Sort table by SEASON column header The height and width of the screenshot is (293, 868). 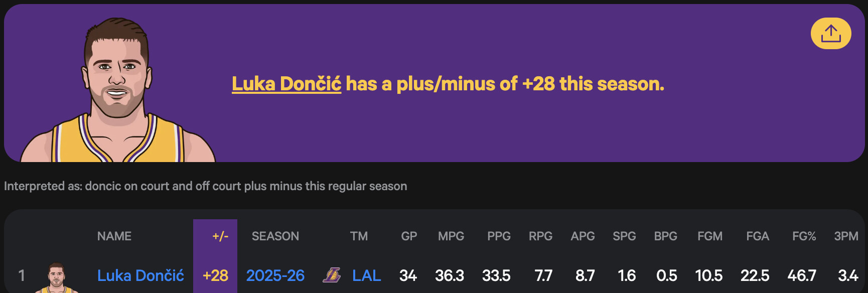tap(275, 236)
